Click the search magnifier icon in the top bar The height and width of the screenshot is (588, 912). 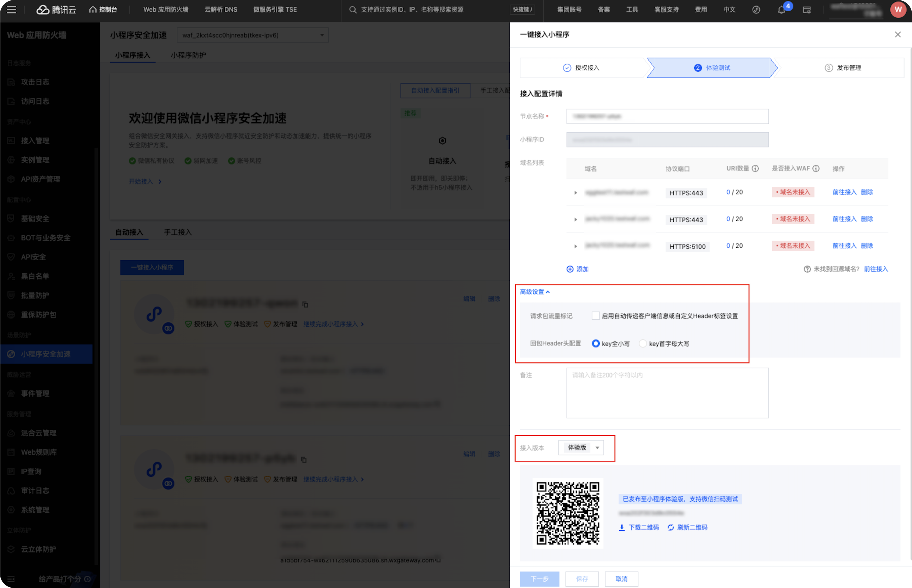(x=352, y=10)
